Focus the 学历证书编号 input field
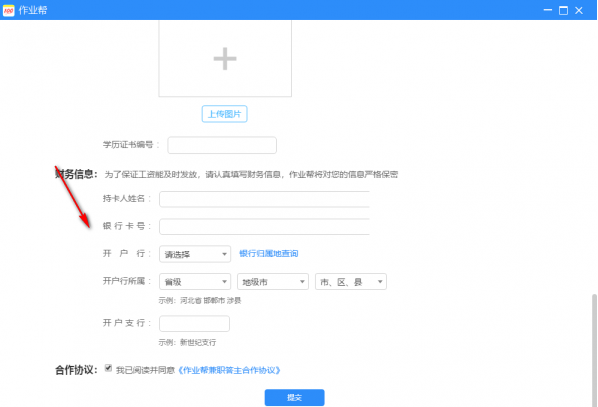Screen dimensions: 598x407 [x=222, y=145]
